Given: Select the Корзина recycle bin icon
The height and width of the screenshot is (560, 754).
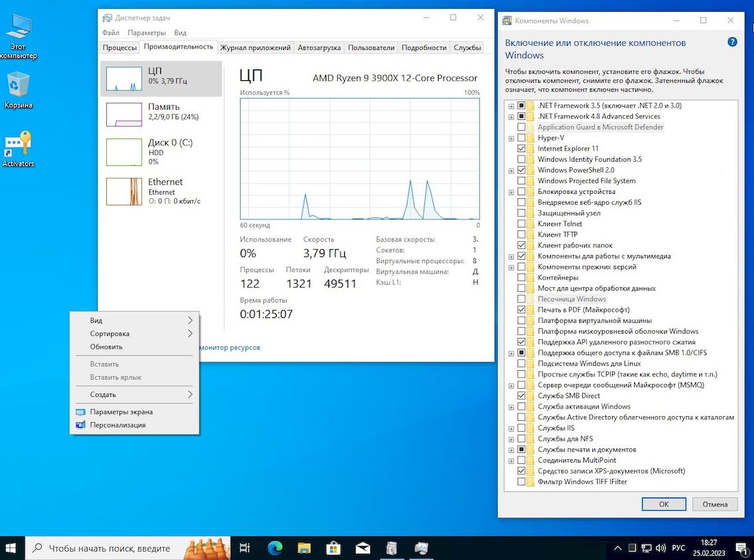Looking at the screenshot, I should point(19,90).
